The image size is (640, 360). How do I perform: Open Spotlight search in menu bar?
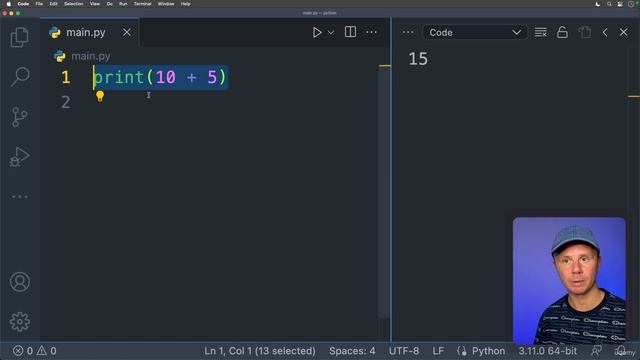[609, 4]
